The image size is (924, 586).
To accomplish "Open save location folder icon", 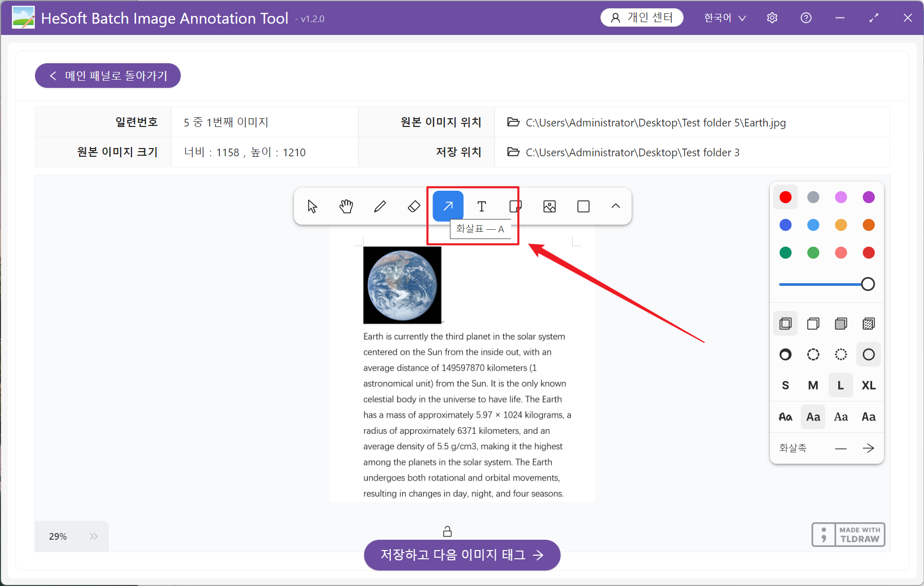I will click(513, 152).
